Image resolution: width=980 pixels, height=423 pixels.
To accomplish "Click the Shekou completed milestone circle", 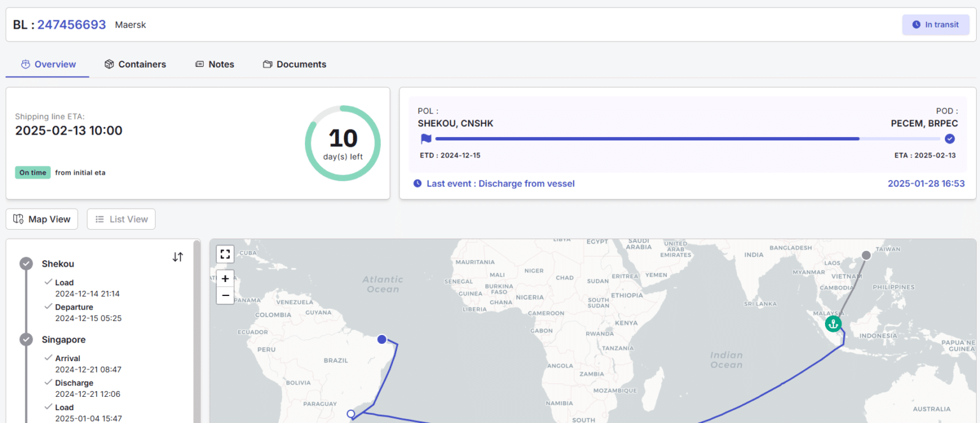I will 26,263.
